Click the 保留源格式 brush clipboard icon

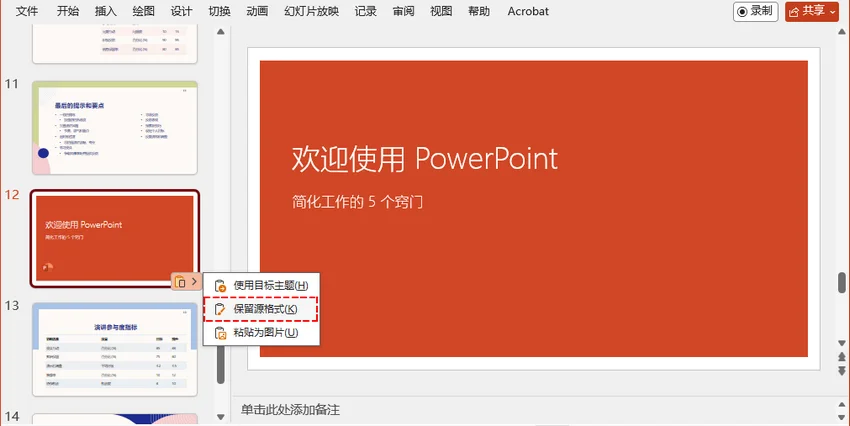tap(220, 309)
